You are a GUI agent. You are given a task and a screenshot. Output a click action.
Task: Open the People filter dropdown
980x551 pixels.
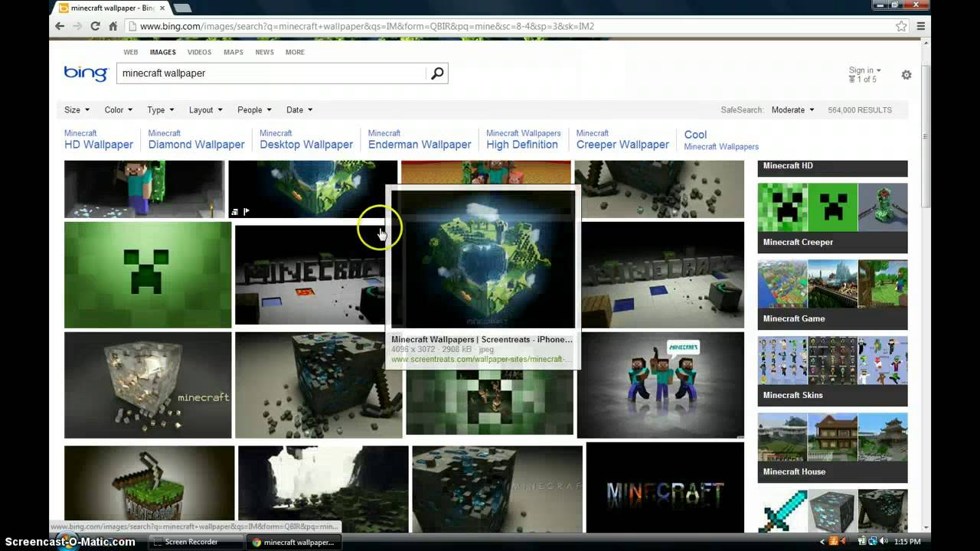[254, 110]
